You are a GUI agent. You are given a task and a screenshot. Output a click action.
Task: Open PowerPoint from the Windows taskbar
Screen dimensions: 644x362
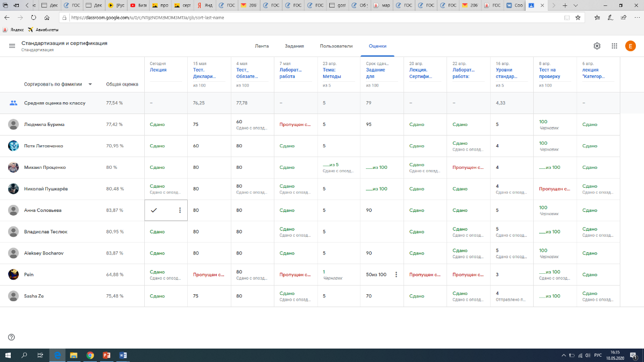106,356
